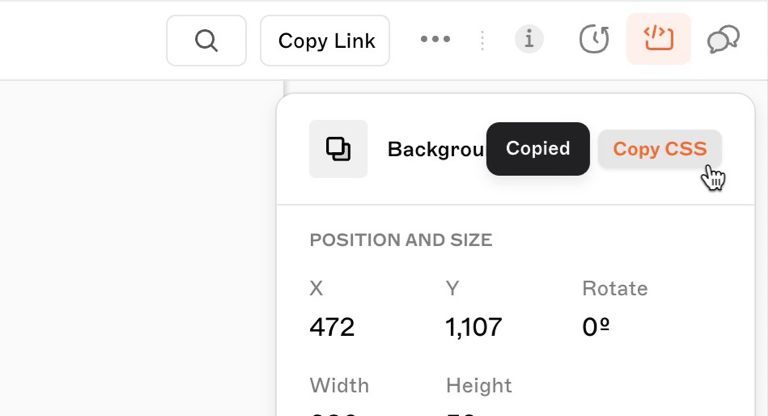Open version history clock icon
The height and width of the screenshot is (416, 768).
594,39
